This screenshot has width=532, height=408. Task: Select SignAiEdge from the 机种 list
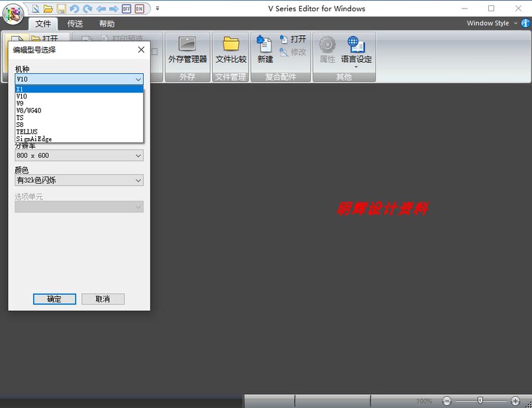pos(79,139)
